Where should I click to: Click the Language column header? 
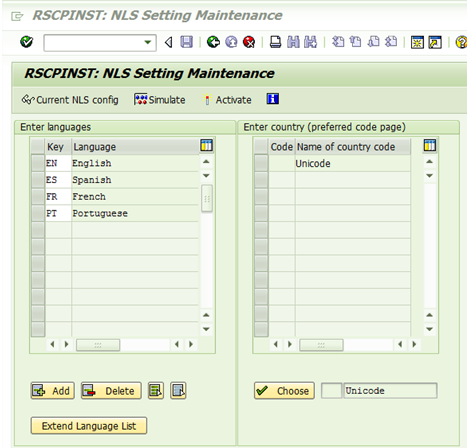[135, 147]
